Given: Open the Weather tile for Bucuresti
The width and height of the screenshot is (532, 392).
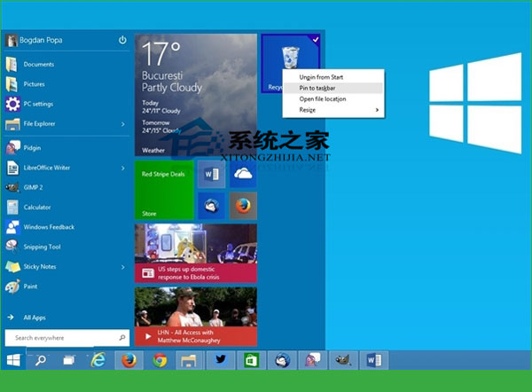Looking at the screenshot, I should coord(196,95).
